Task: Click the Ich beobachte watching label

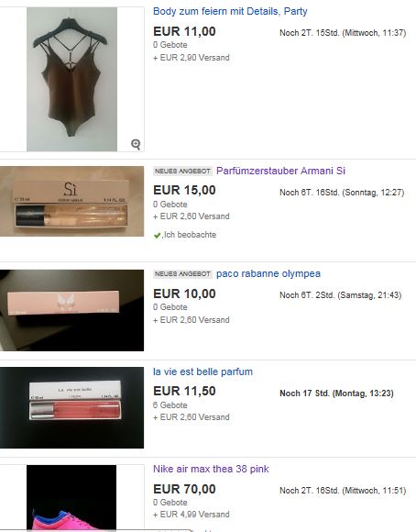Action: [x=189, y=235]
